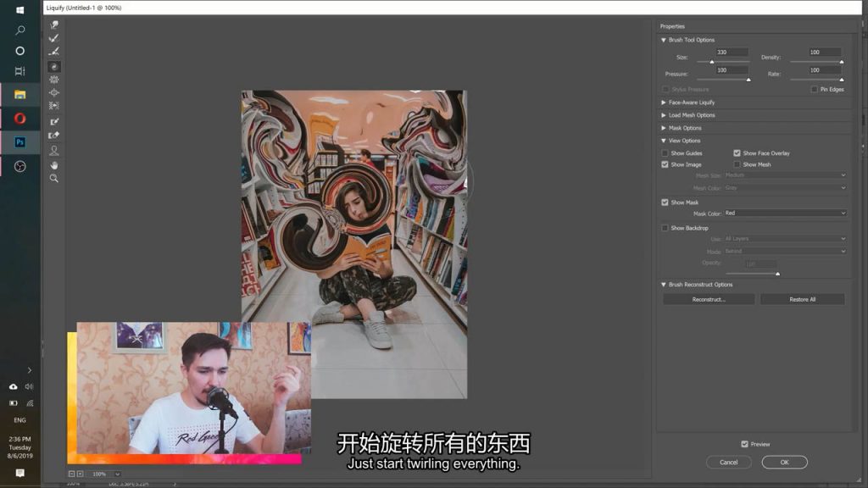Select the Twirl Clockwise tool
The width and height of the screenshot is (868, 488).
(x=53, y=67)
